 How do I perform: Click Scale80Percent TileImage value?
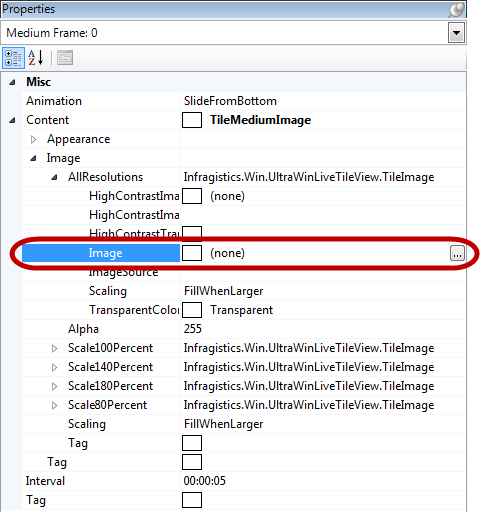pyautogui.click(x=309, y=405)
